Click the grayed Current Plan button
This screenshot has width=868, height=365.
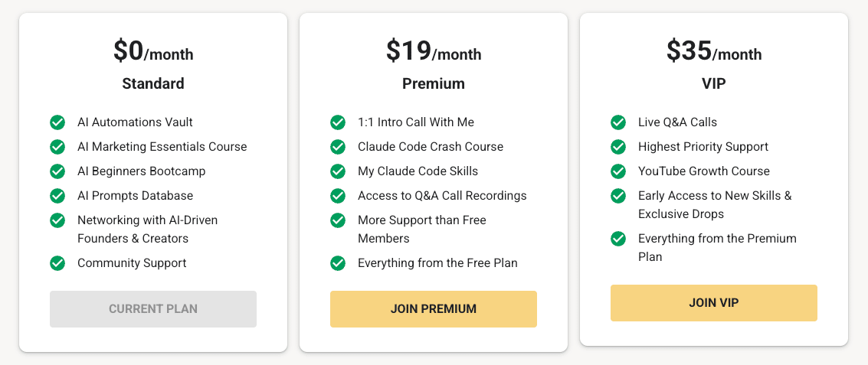point(153,309)
